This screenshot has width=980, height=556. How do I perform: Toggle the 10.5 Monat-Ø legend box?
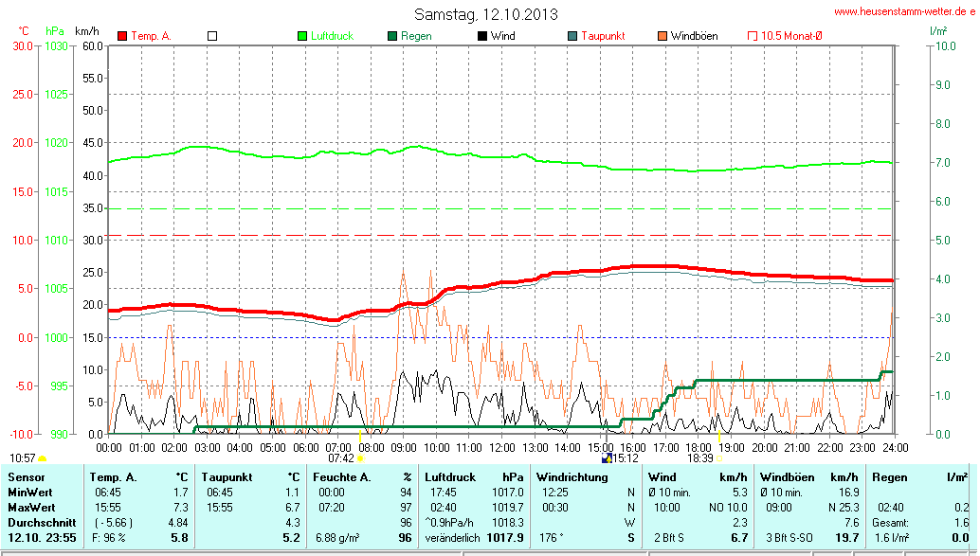(x=753, y=36)
